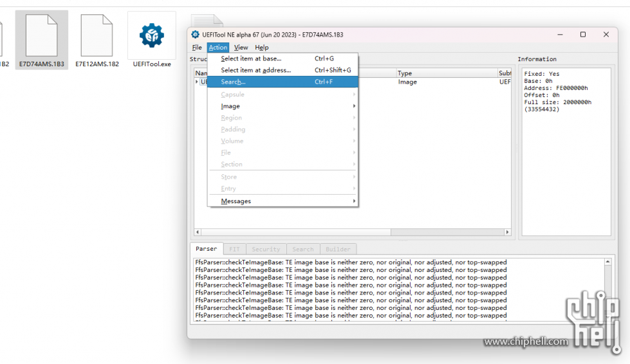Expand the Messages submenu
The image size is (630, 364).
(283, 201)
